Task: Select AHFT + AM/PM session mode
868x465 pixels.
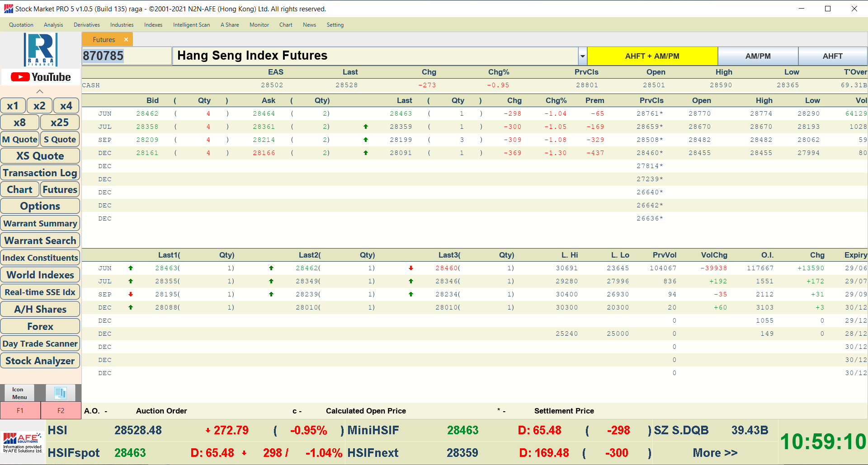Action: [652, 56]
